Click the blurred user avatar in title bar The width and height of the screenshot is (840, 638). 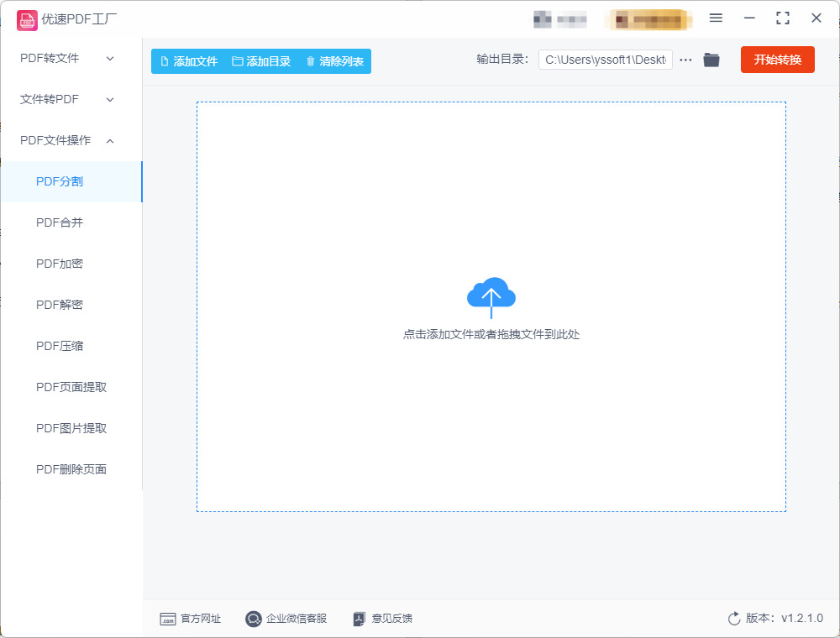click(x=648, y=20)
